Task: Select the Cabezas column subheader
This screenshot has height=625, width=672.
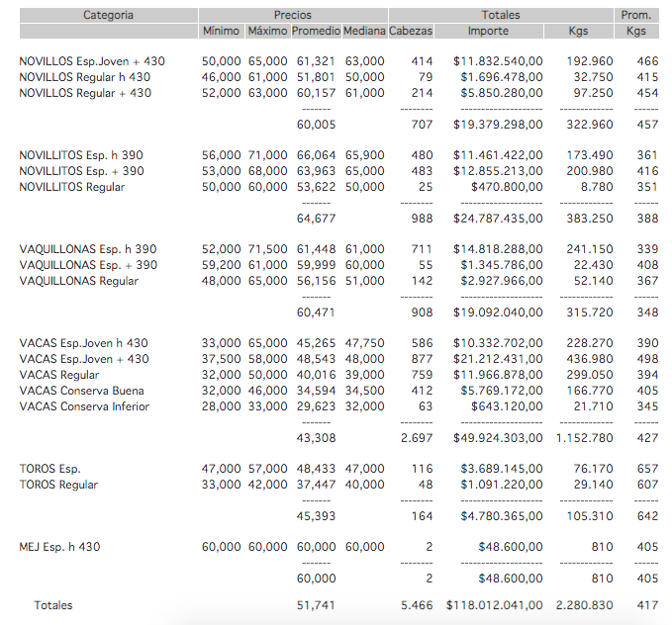Action: coord(411,32)
